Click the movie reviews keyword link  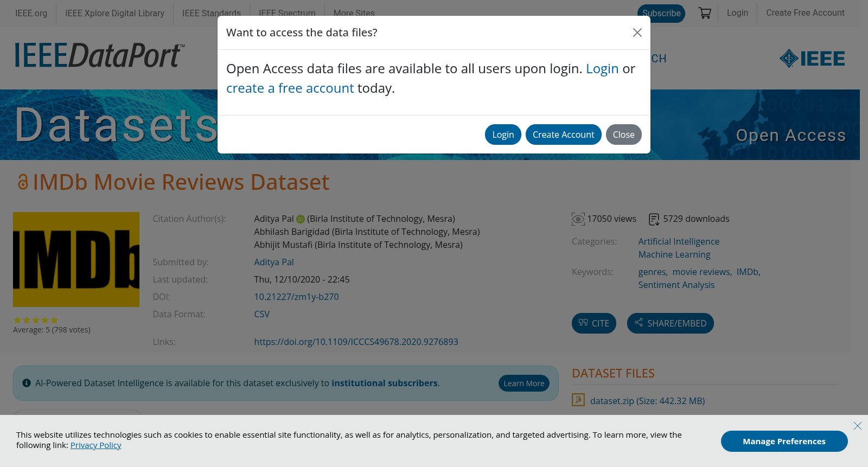click(x=701, y=272)
